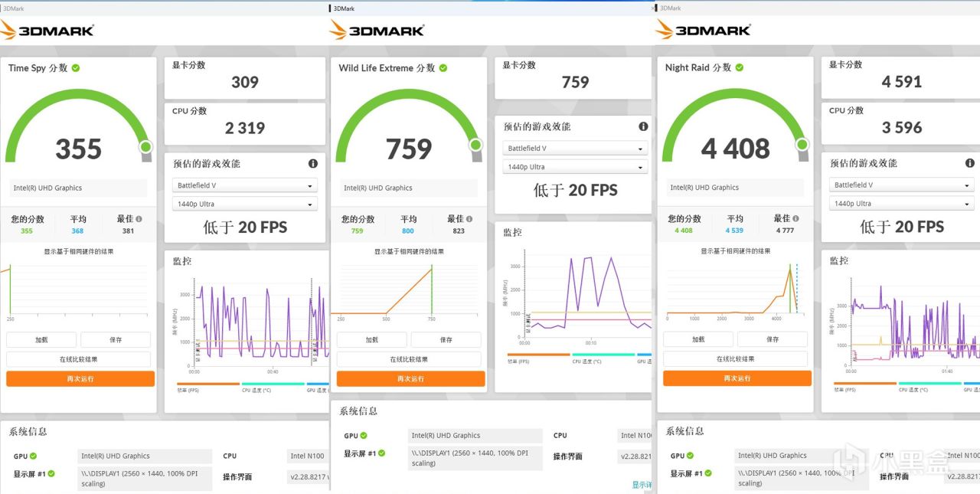980x494 pixels.
Task: Open 预估的游戏效能 info icon in Time Spy window
Action: pyautogui.click(x=313, y=163)
